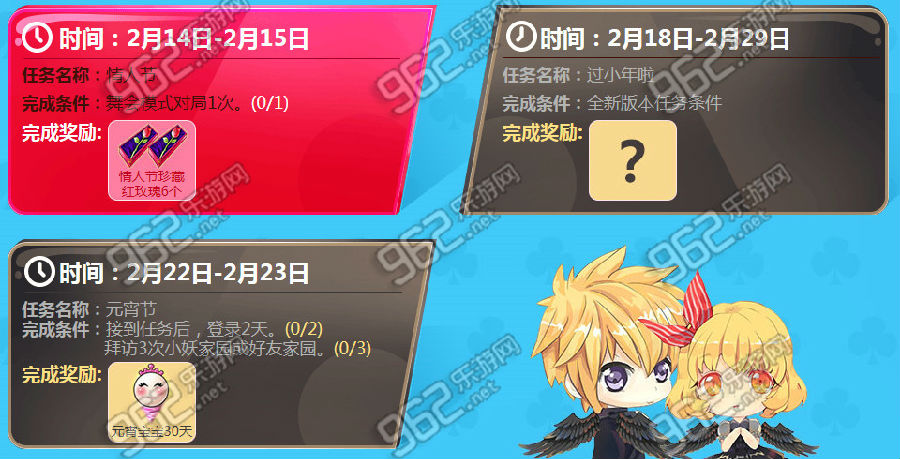Select task name 过小年啦

pos(620,75)
